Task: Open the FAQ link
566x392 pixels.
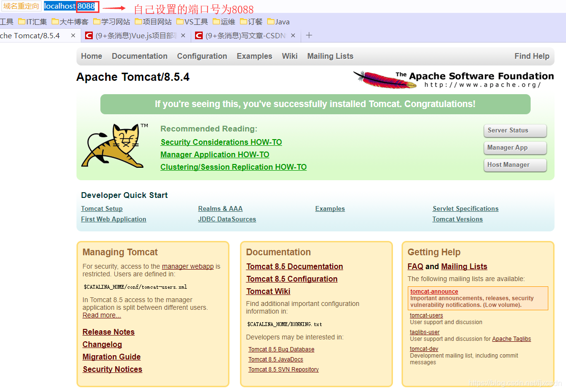Action: 415,266
